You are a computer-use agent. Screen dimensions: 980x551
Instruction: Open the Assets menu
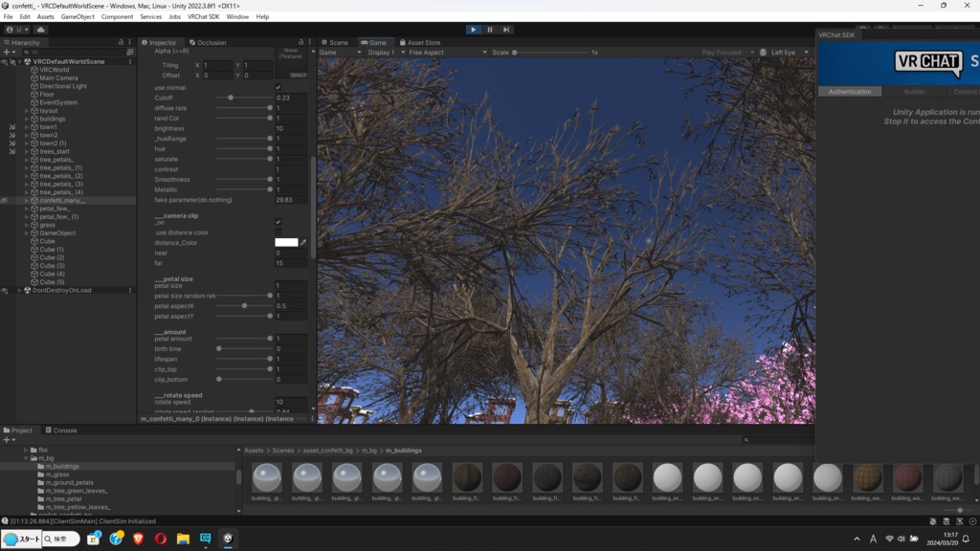click(45, 17)
